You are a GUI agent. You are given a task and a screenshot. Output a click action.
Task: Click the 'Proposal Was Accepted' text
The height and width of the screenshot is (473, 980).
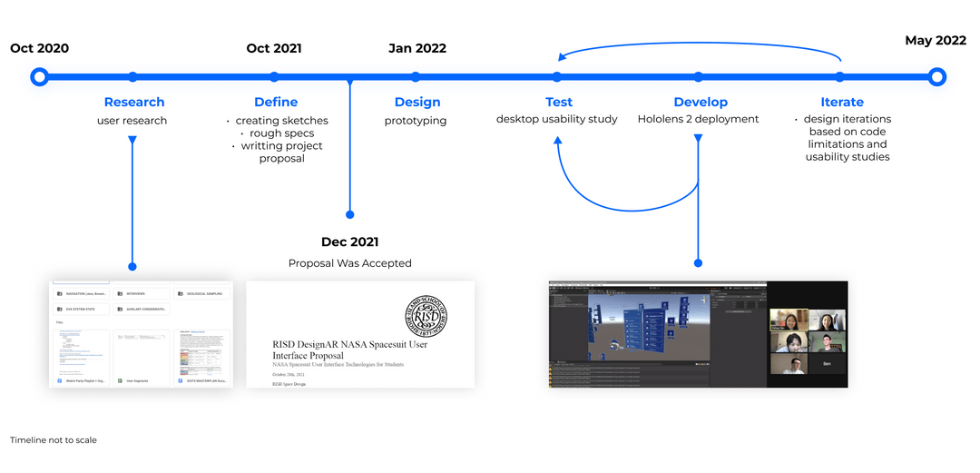pyautogui.click(x=350, y=263)
